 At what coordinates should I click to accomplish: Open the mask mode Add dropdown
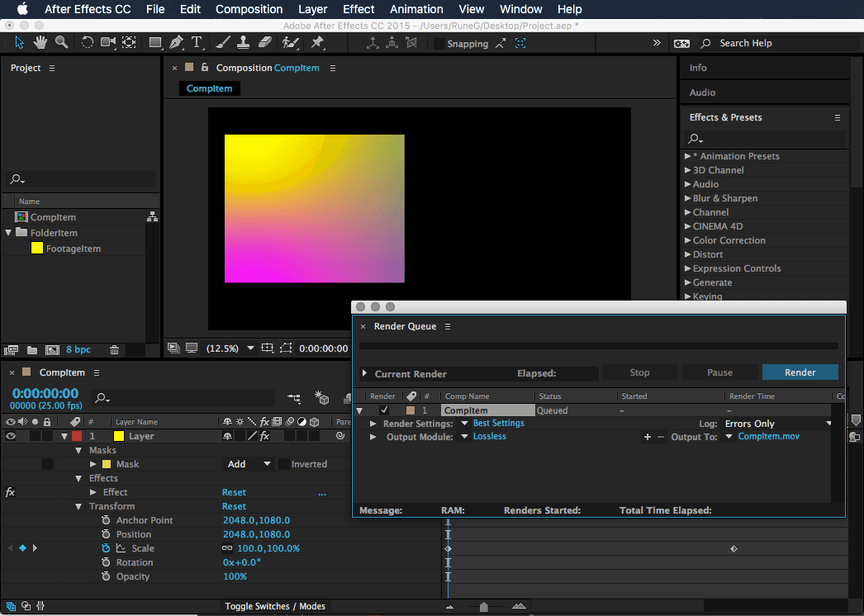tap(249, 464)
